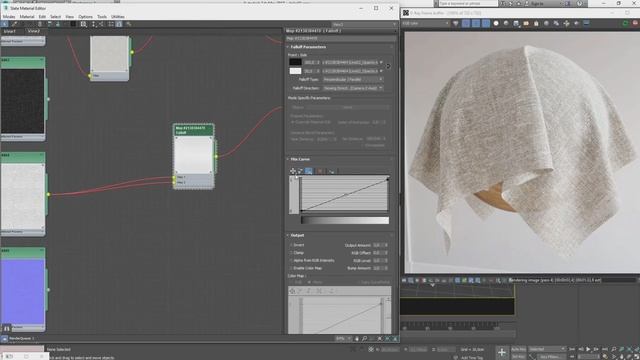
Task: Collapse the Mix Curve rollout
Action: pos(300,159)
